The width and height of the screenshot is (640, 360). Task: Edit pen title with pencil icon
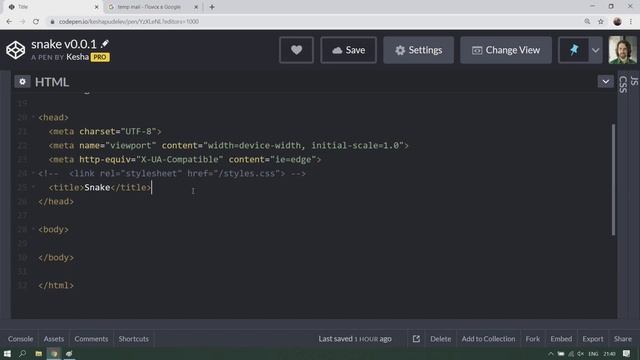[x=105, y=44]
